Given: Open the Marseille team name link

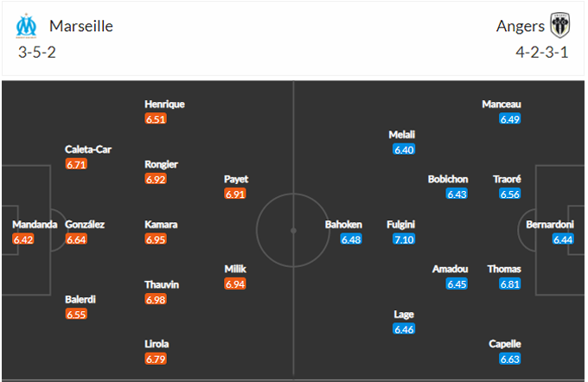Looking at the screenshot, I should pyautogui.click(x=81, y=26).
